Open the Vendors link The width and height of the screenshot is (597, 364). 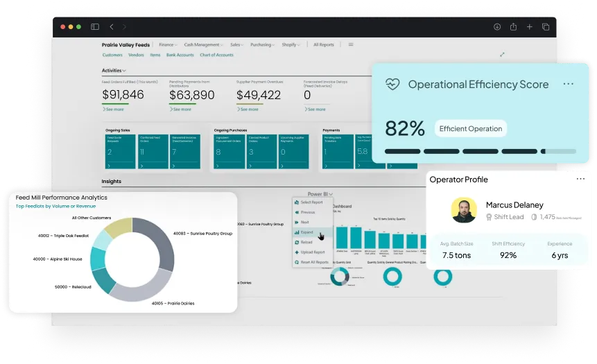coord(136,55)
